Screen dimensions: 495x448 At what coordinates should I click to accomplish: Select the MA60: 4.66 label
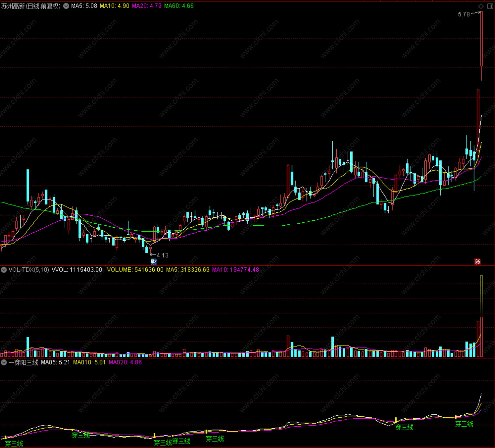179,6
